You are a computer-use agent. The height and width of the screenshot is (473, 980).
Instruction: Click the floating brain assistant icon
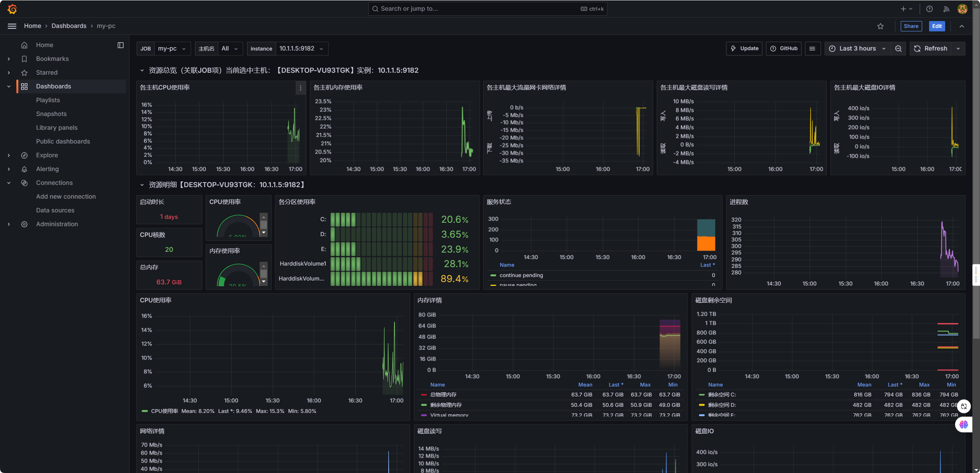(964, 424)
